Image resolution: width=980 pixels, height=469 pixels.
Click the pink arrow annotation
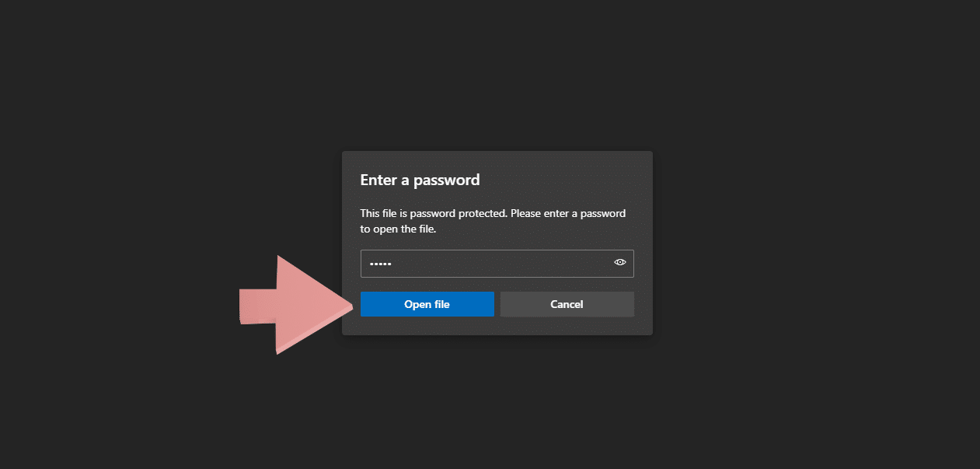[x=295, y=304]
